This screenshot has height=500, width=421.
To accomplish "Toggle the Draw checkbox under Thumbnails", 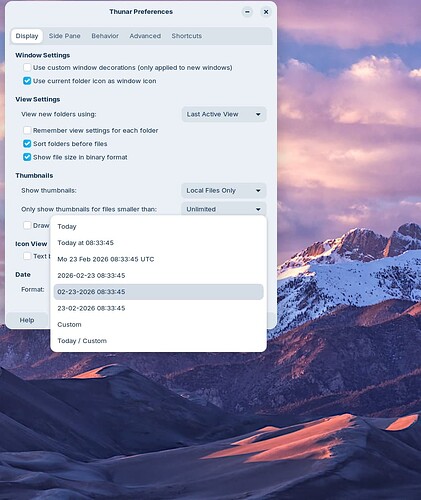I will [x=27, y=225].
